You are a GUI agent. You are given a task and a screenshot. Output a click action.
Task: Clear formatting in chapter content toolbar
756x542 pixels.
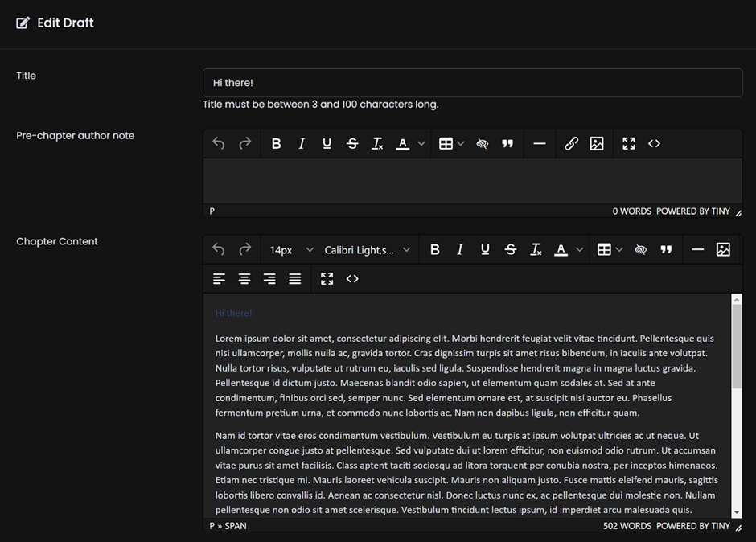pos(536,250)
